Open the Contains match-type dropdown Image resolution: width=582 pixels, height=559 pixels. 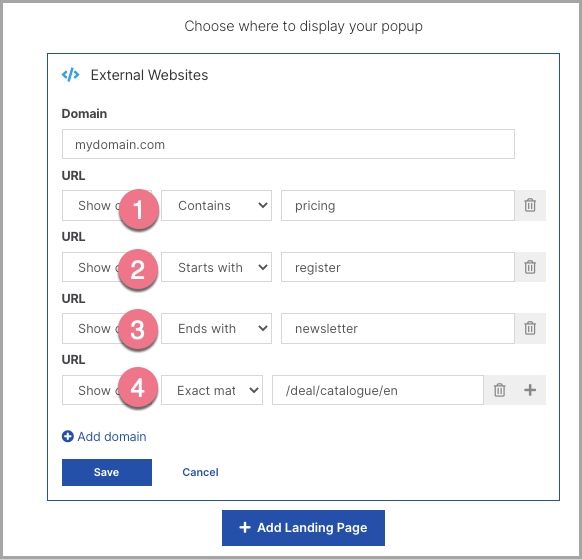point(216,206)
